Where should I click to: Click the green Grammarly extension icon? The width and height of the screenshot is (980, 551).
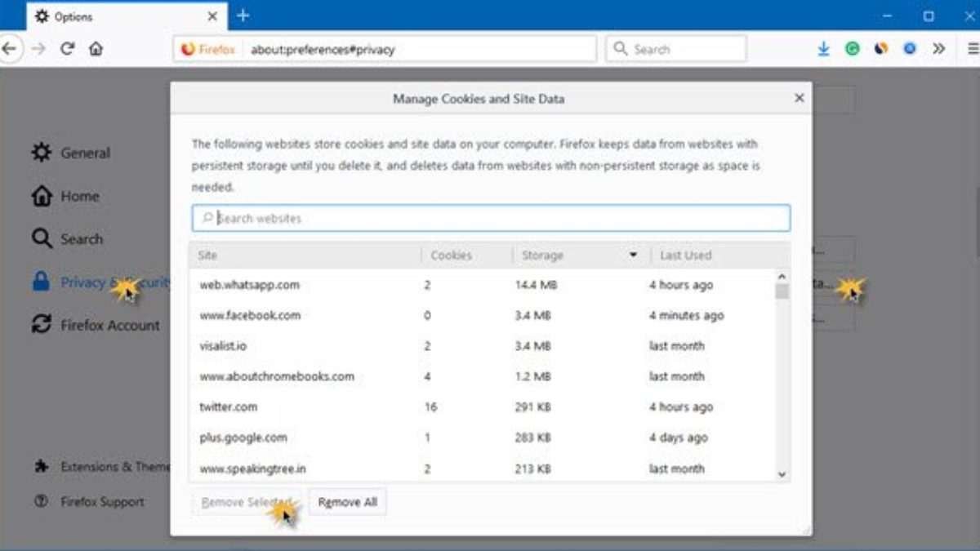[x=852, y=49]
